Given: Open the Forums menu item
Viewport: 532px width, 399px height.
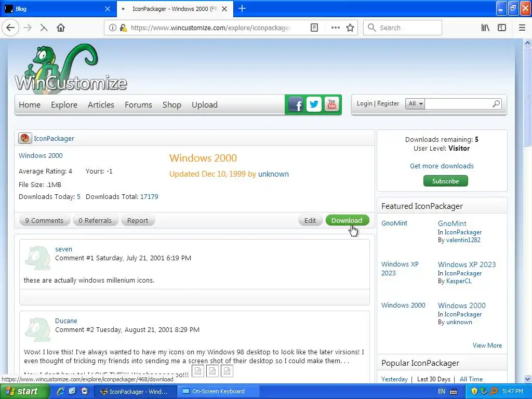Looking at the screenshot, I should tap(138, 105).
